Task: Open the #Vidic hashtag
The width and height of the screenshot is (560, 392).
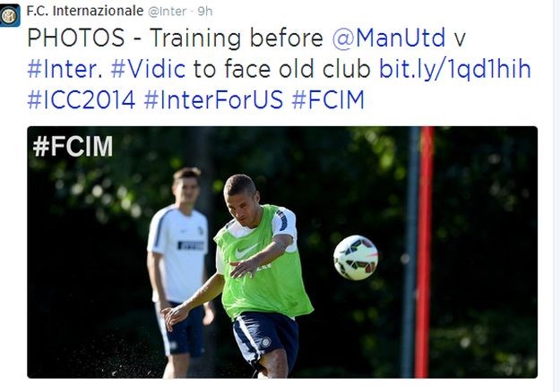Action: 148,69
